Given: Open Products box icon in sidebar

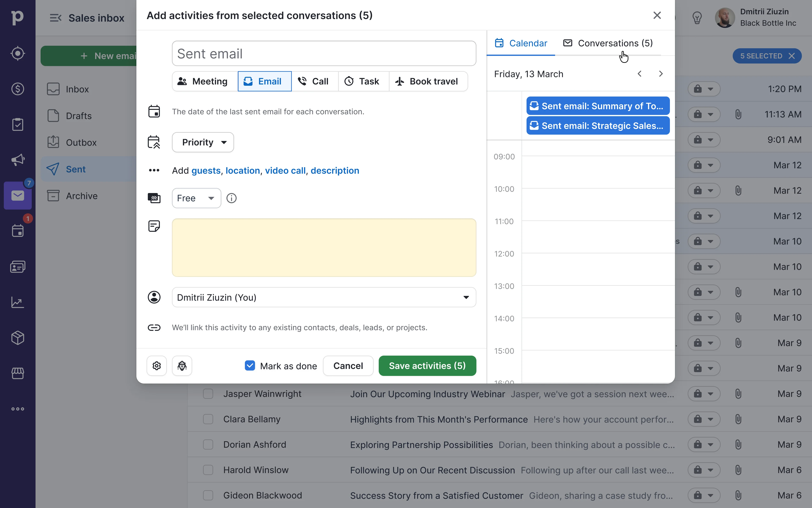Looking at the screenshot, I should pyautogui.click(x=18, y=338).
